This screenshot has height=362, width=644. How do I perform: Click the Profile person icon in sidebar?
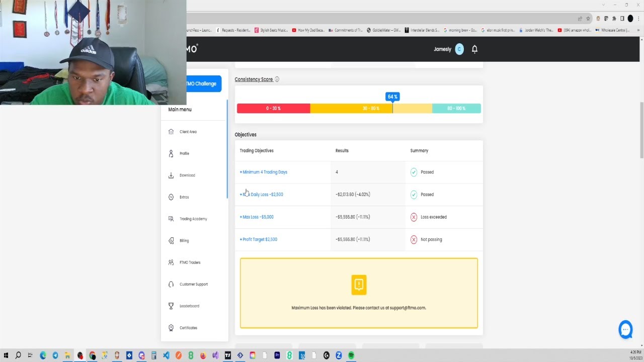[x=171, y=153]
